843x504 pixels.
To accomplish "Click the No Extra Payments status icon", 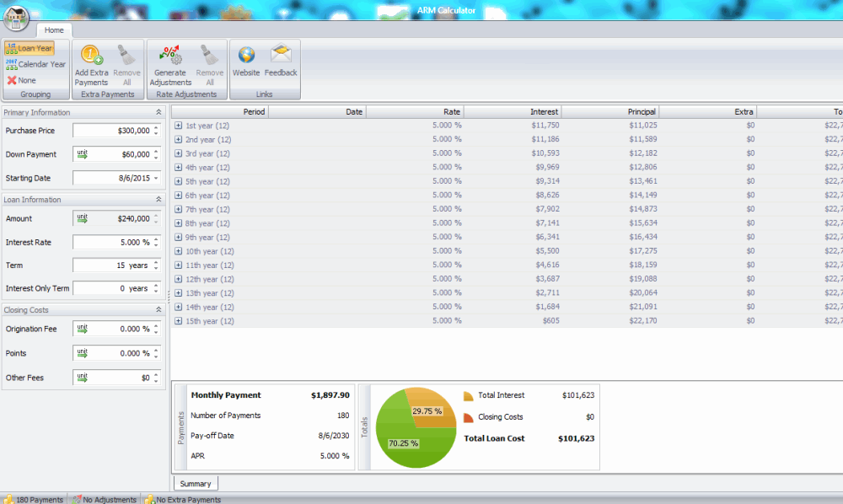I will [150, 499].
